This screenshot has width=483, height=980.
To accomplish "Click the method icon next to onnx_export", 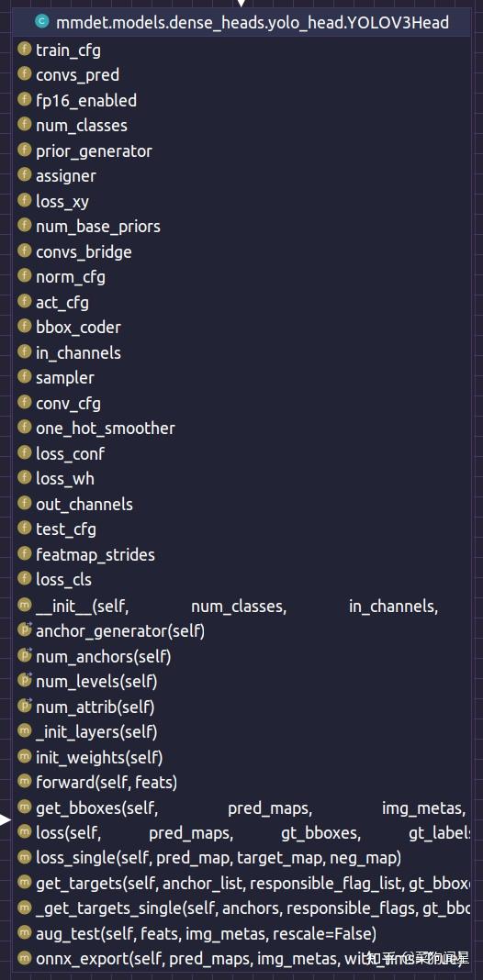I will [x=25, y=957].
